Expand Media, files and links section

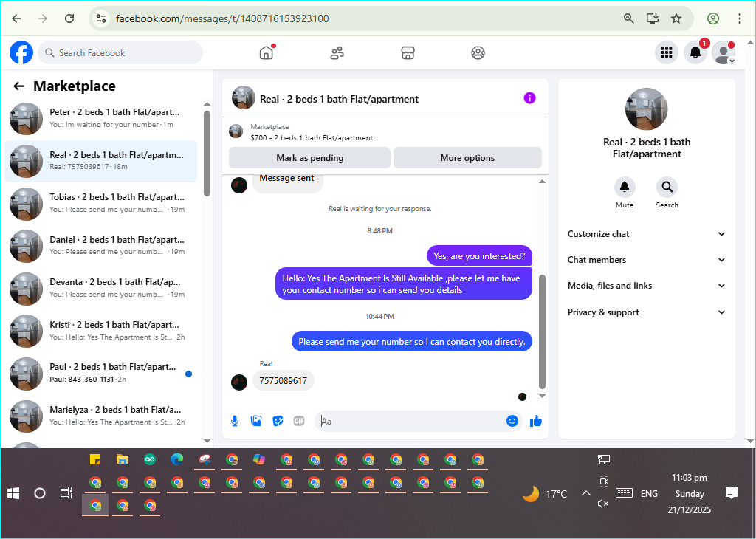[x=647, y=286]
